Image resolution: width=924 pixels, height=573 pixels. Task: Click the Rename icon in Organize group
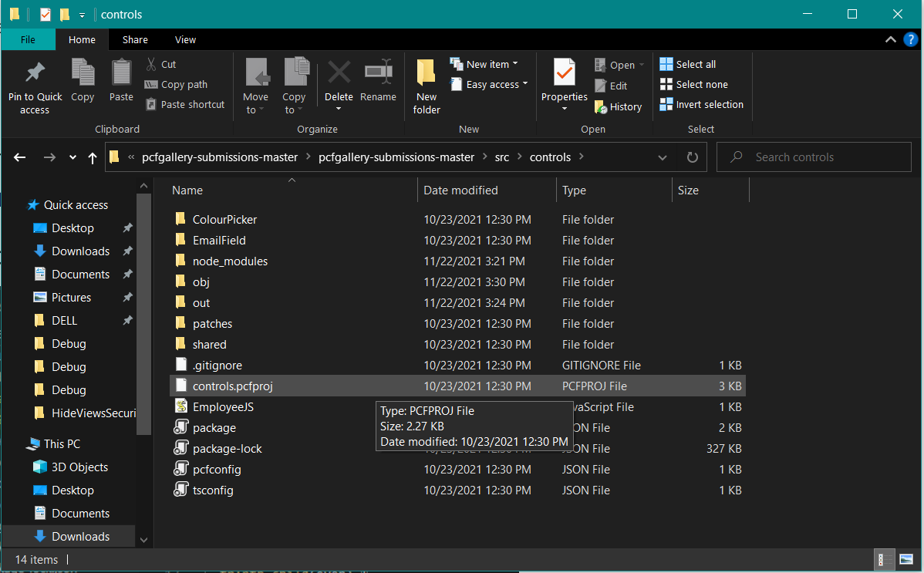coord(378,72)
